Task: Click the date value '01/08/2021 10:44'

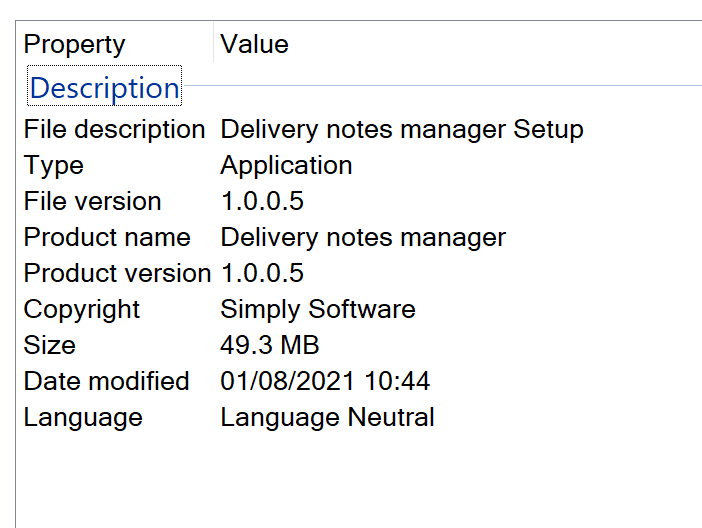Action: [x=325, y=382]
